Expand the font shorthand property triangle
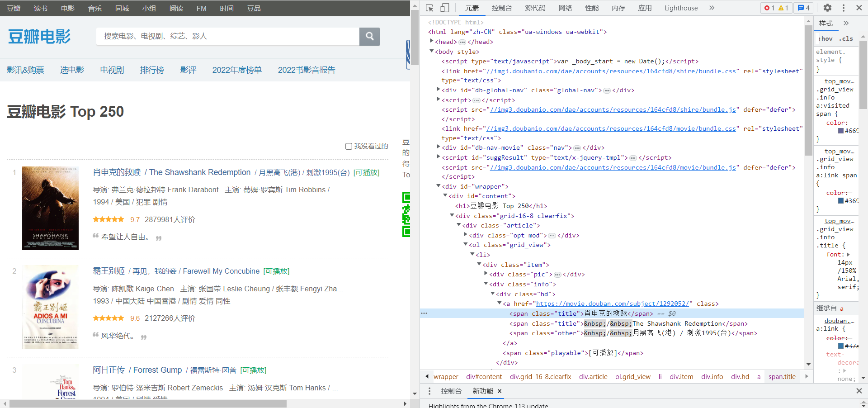 [x=848, y=255]
